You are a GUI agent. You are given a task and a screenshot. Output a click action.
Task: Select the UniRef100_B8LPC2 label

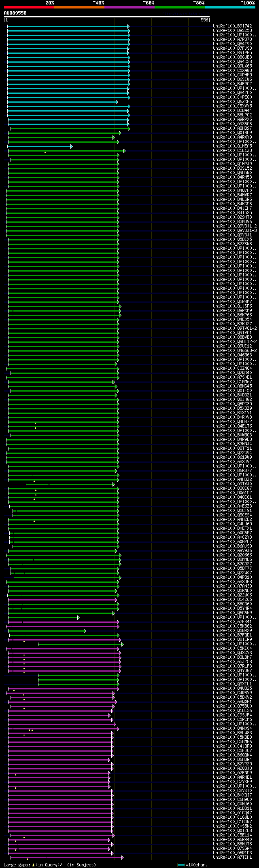tap(232, 115)
